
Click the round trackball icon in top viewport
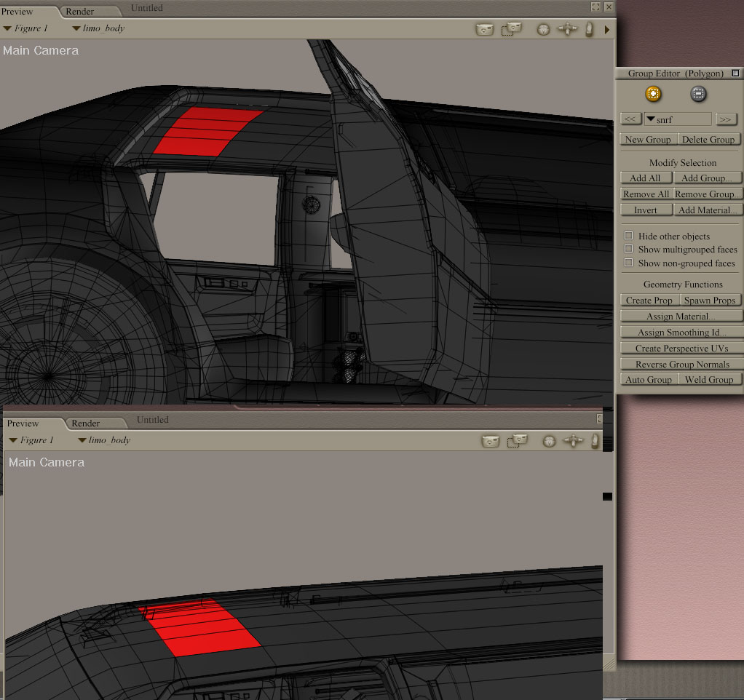click(543, 30)
